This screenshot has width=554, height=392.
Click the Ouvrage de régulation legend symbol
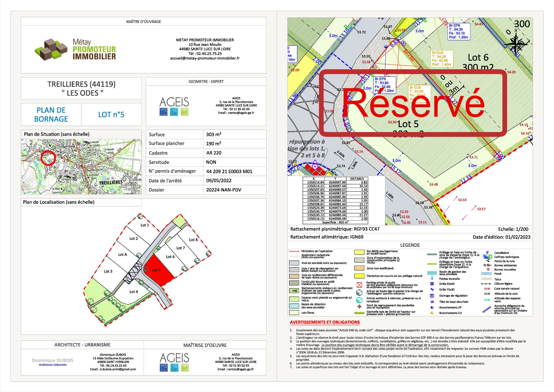432,296
